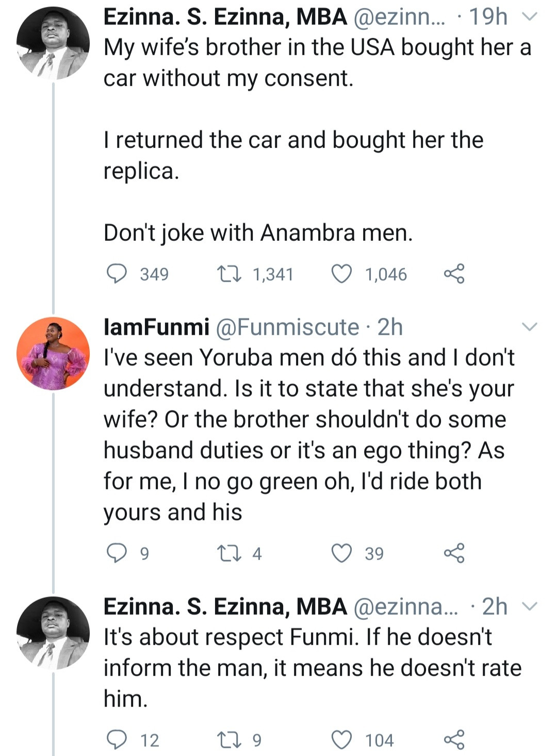Share IamFunmi's reply tweet
The width and height of the screenshot is (557, 756).
click(454, 553)
